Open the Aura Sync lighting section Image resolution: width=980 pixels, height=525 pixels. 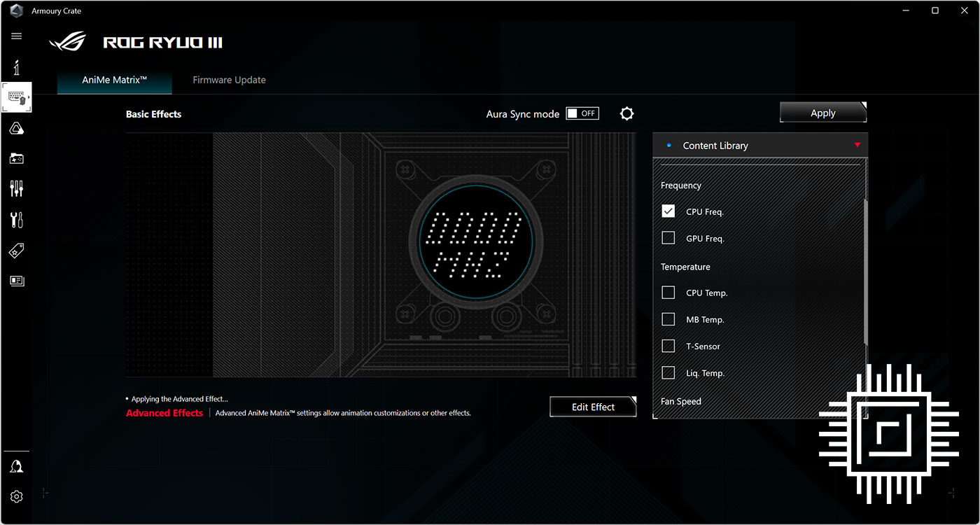click(x=16, y=127)
